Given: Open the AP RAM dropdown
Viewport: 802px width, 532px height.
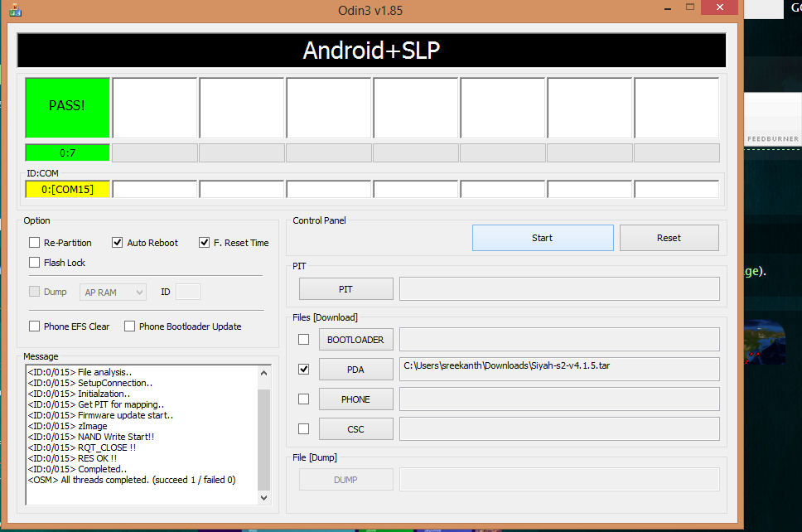Looking at the screenshot, I should click(113, 292).
